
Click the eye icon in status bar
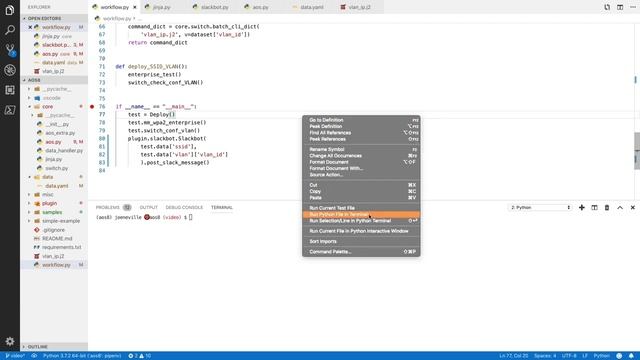pyautogui.click(x=34, y=356)
